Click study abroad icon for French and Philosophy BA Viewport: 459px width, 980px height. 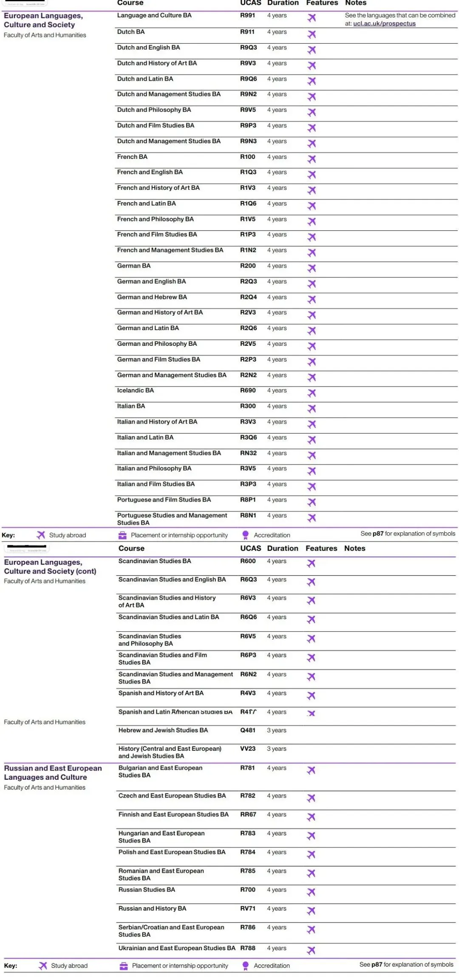pos(312,222)
